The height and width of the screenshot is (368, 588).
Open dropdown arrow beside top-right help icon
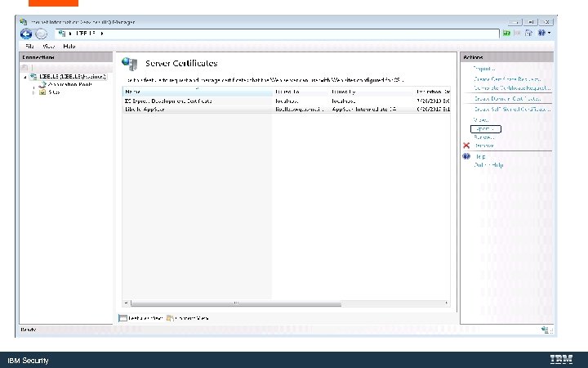tap(550, 33)
